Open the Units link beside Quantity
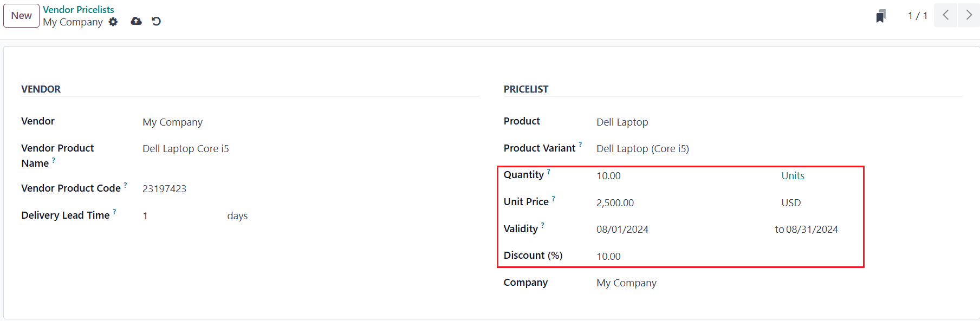The height and width of the screenshot is (321, 980). click(793, 176)
